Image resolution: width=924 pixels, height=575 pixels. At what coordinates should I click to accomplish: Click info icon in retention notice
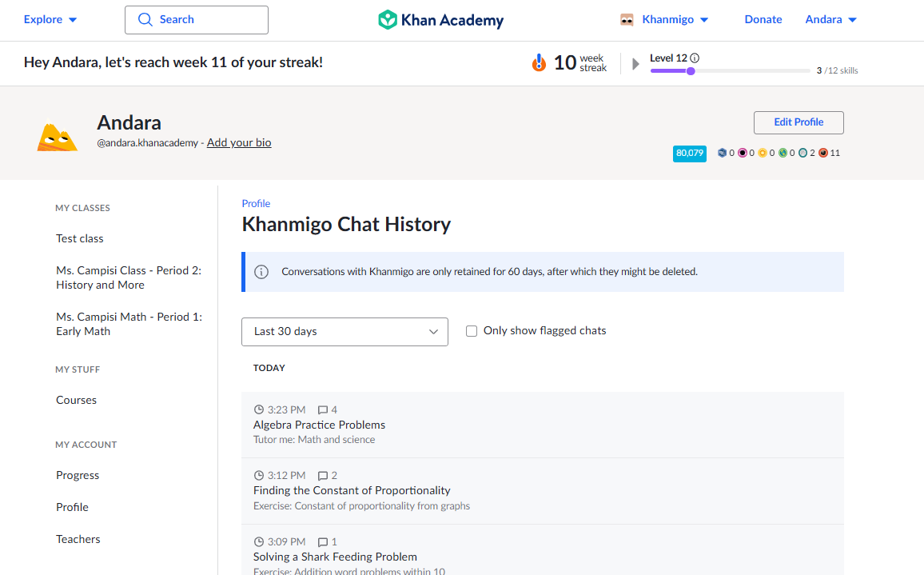point(261,272)
